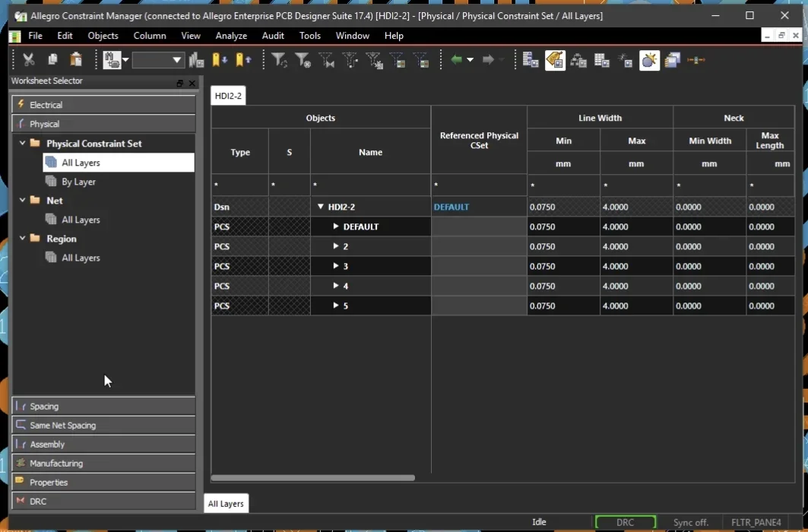This screenshot has width=808, height=532.
Task: Click the Line Width Min column header
Action: point(564,141)
